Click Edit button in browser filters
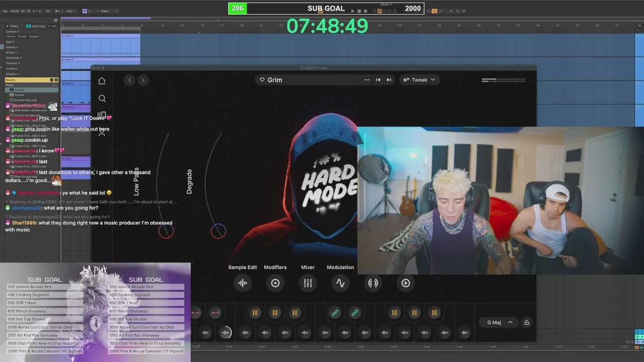Viewport: 644px width, 362px height. [x=52, y=26]
